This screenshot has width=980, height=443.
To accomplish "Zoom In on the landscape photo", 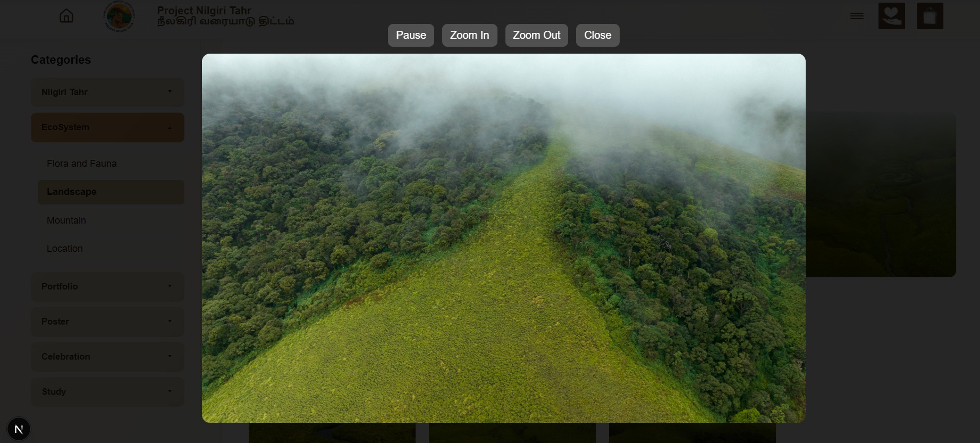I will click(470, 35).
